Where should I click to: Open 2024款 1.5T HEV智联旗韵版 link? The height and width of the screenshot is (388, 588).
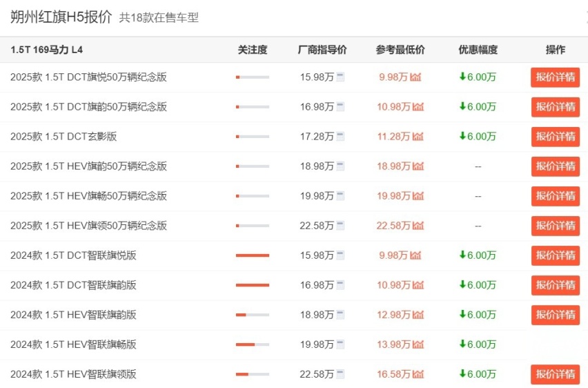[73, 315]
